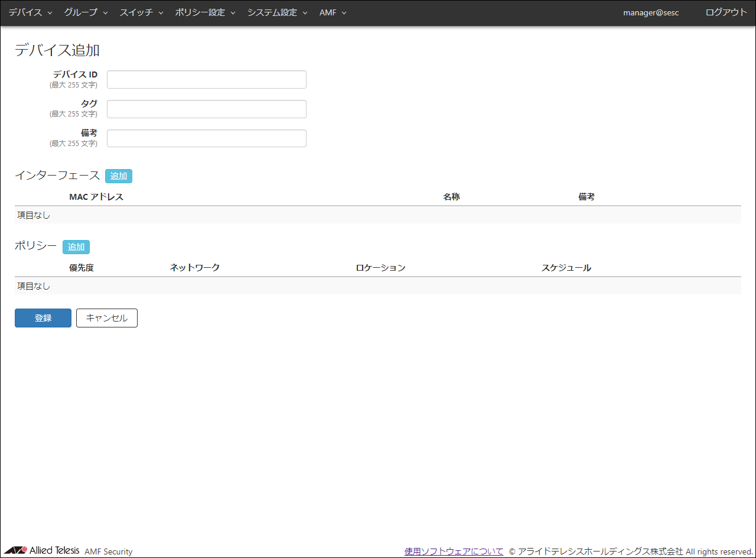This screenshot has height=558, width=756.
Task: Click the manager@sesc user link
Action: coord(651,12)
